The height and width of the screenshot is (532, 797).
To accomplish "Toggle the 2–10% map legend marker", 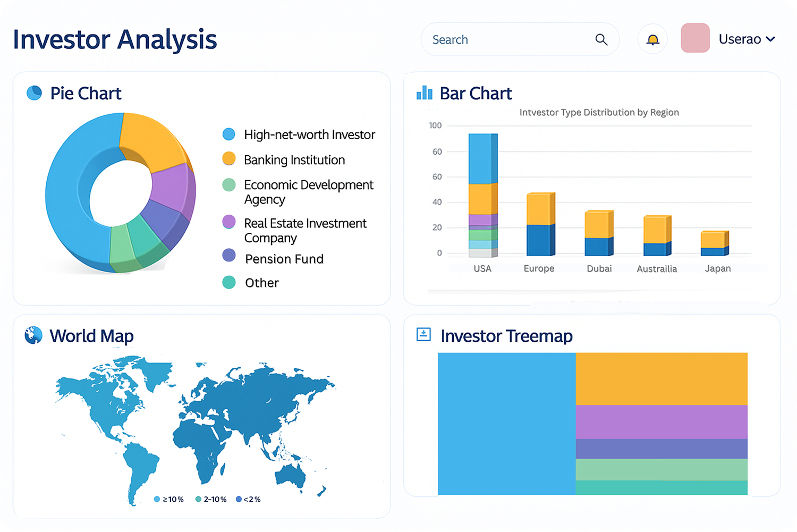I will pos(198,499).
